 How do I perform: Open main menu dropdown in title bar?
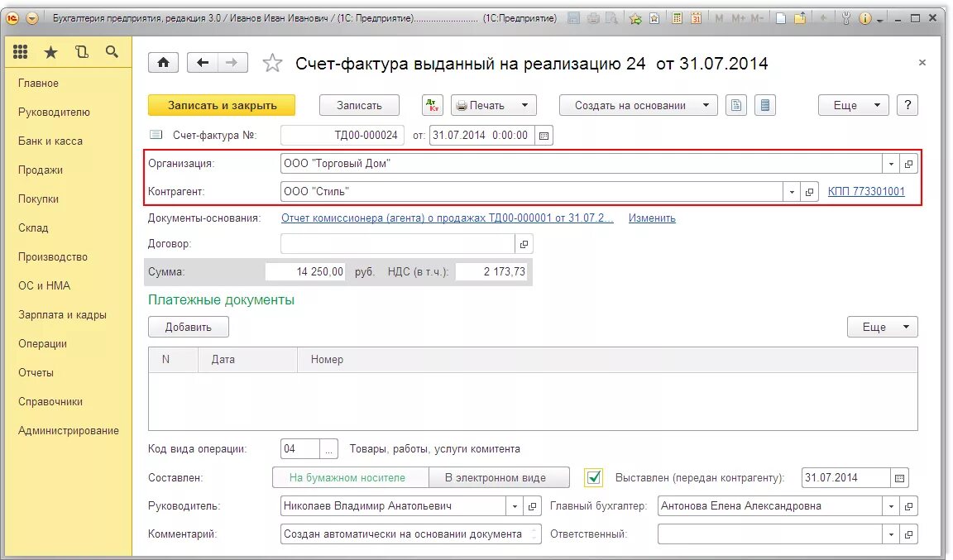click(x=32, y=18)
